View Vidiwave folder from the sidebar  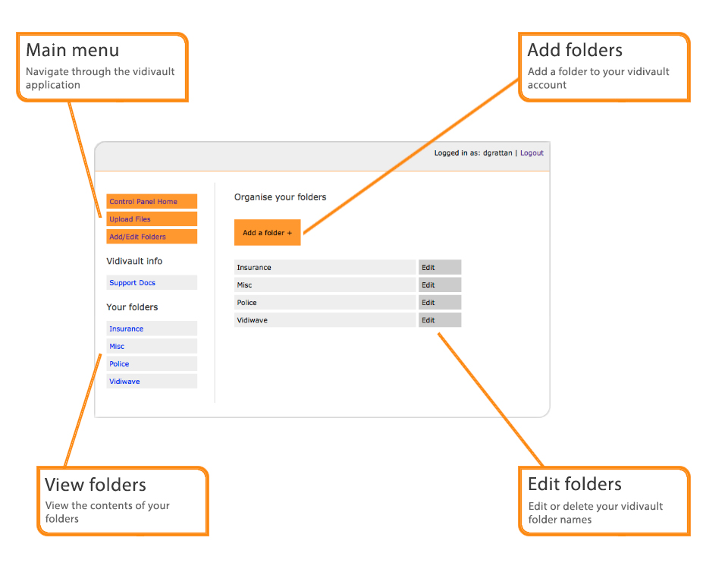pyautogui.click(x=125, y=382)
